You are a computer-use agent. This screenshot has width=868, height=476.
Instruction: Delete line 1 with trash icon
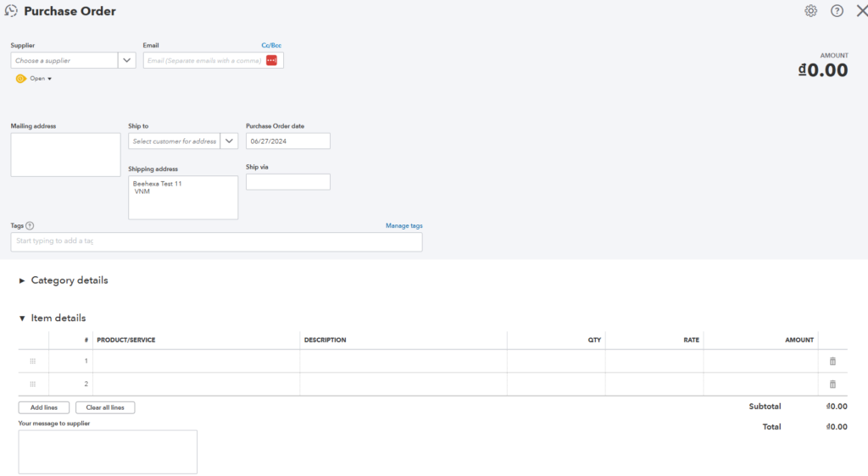(832, 361)
